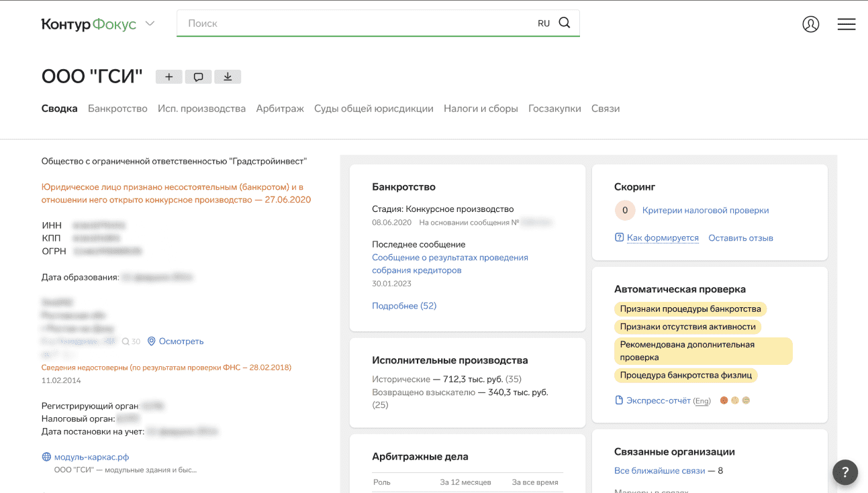Viewport: 868px width, 493px height.
Task: Click Оставить отзыв link
Action: [x=740, y=238]
